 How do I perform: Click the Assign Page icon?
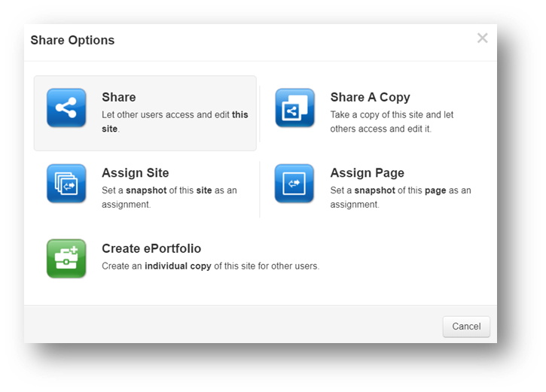(x=294, y=184)
